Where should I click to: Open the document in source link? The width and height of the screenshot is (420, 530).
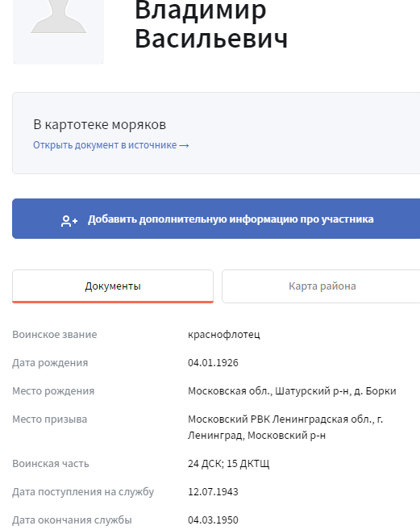110,145
